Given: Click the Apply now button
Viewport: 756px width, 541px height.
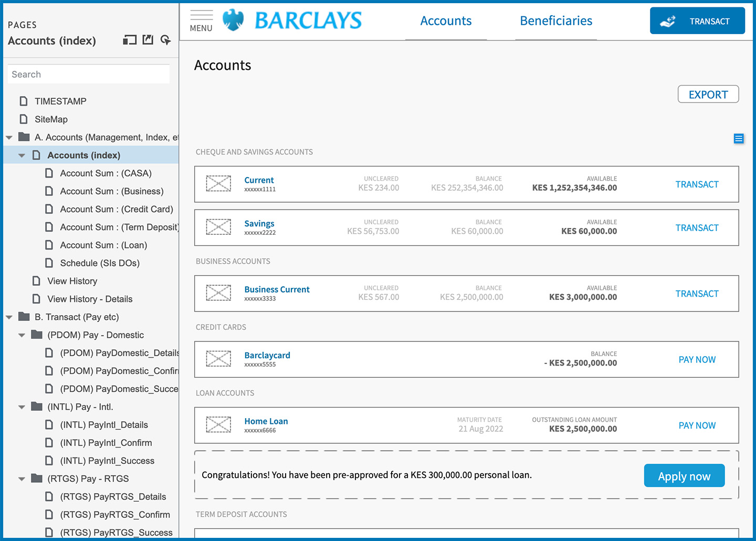Looking at the screenshot, I should pos(684,476).
